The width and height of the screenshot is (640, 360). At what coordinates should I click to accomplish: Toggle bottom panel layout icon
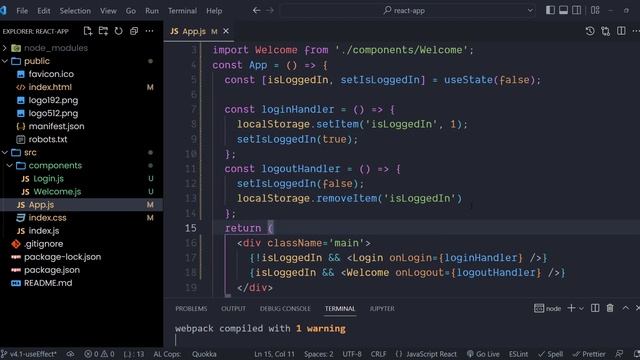(x=563, y=10)
